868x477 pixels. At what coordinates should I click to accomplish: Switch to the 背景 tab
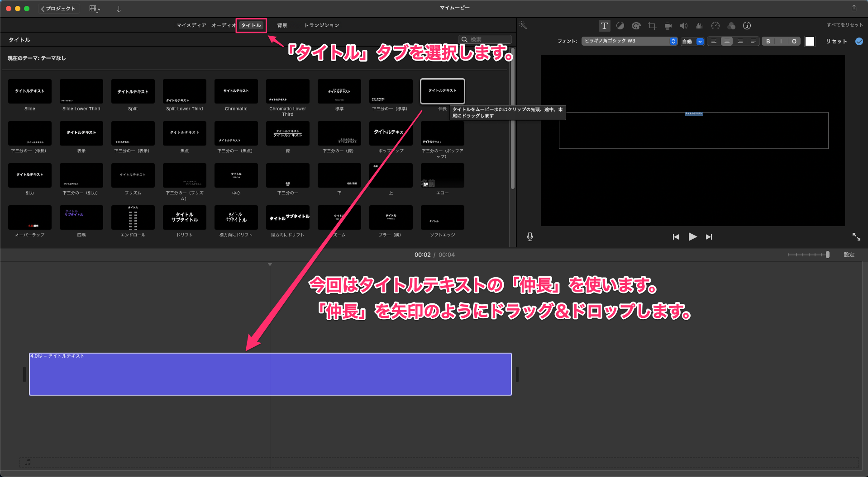[282, 25]
